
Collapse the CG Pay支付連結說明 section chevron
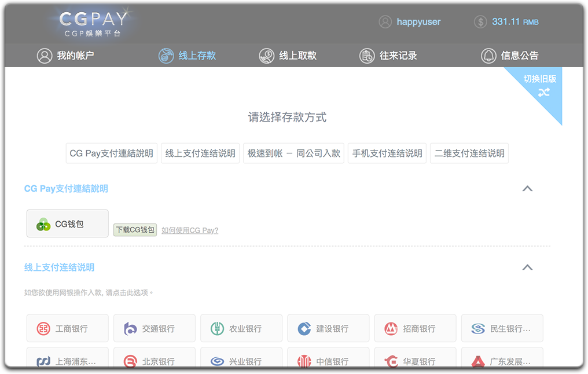coord(527,189)
